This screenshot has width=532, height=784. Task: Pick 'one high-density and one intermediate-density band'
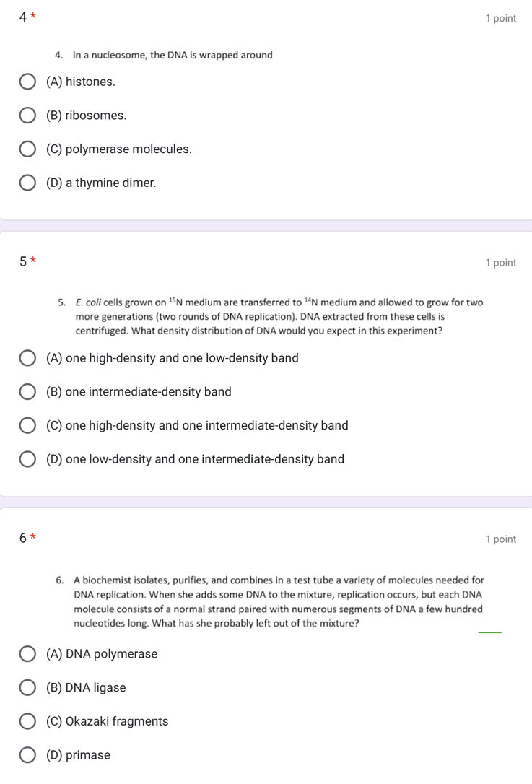point(27,426)
